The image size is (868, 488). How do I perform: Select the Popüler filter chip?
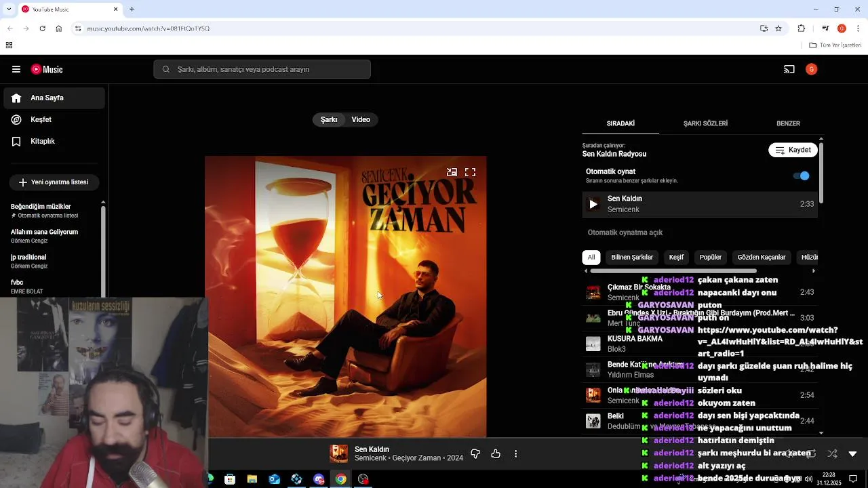coord(711,258)
